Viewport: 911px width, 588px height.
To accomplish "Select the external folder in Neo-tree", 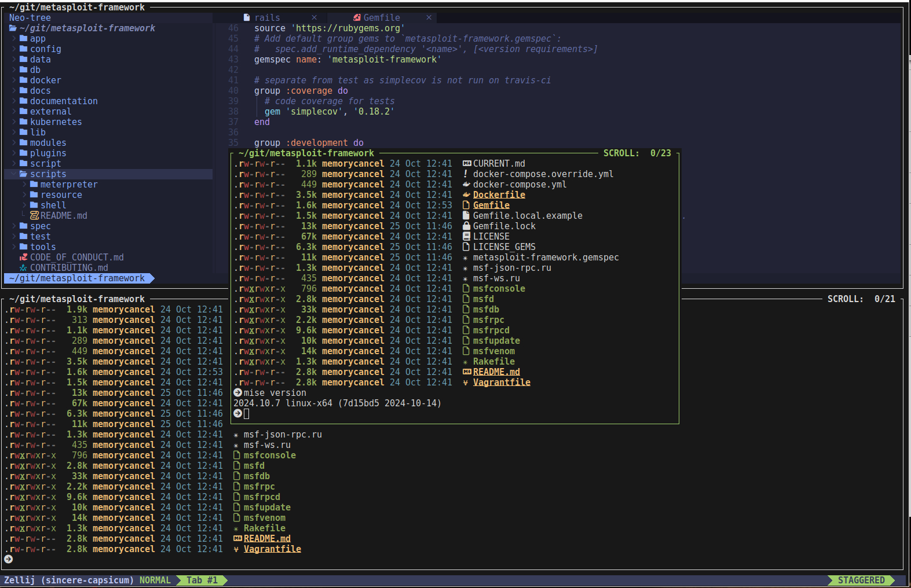I will coord(50,112).
